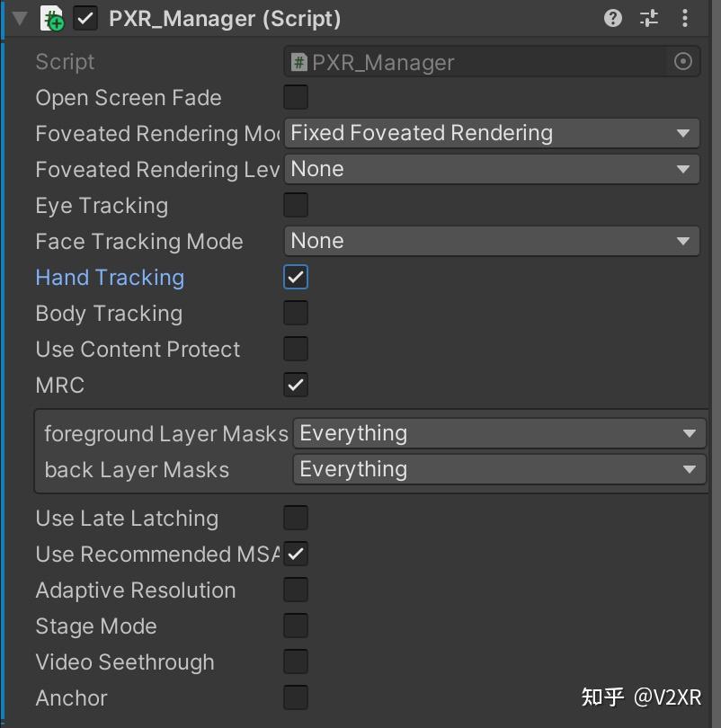Click the Hand Tracking label link

110,277
